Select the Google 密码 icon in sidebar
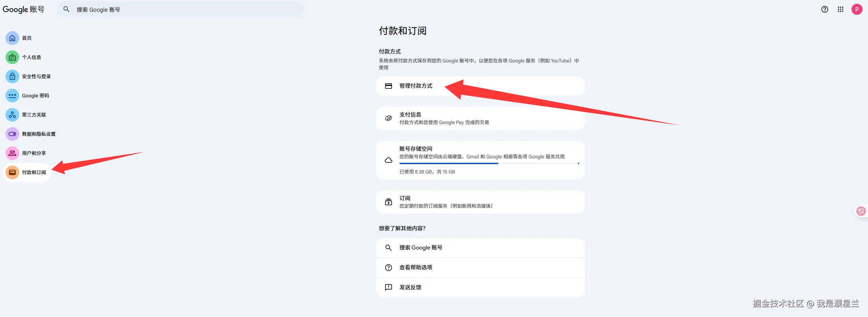Screen dimensions: 868x317 coord(12,96)
